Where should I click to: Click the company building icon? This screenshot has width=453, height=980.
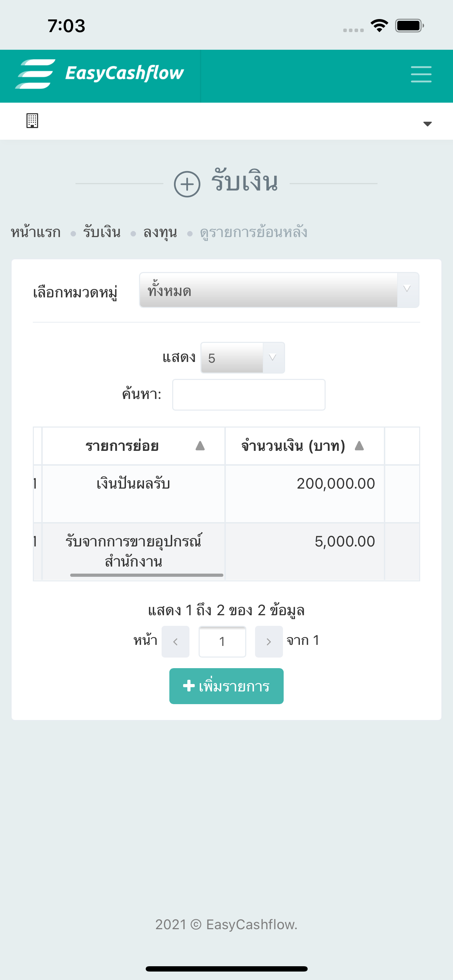coord(32,121)
